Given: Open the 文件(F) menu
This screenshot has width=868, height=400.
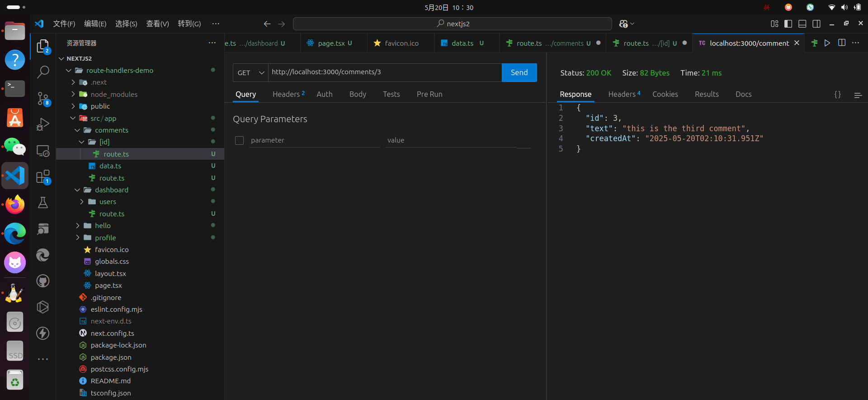Looking at the screenshot, I should pos(64,24).
